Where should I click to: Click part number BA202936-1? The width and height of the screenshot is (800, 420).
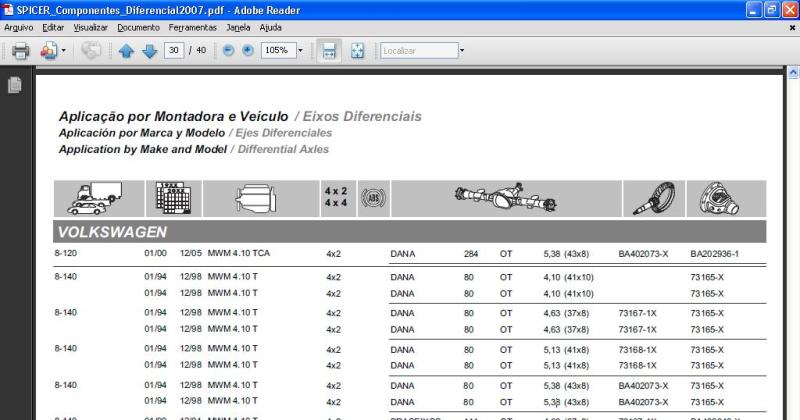point(714,254)
